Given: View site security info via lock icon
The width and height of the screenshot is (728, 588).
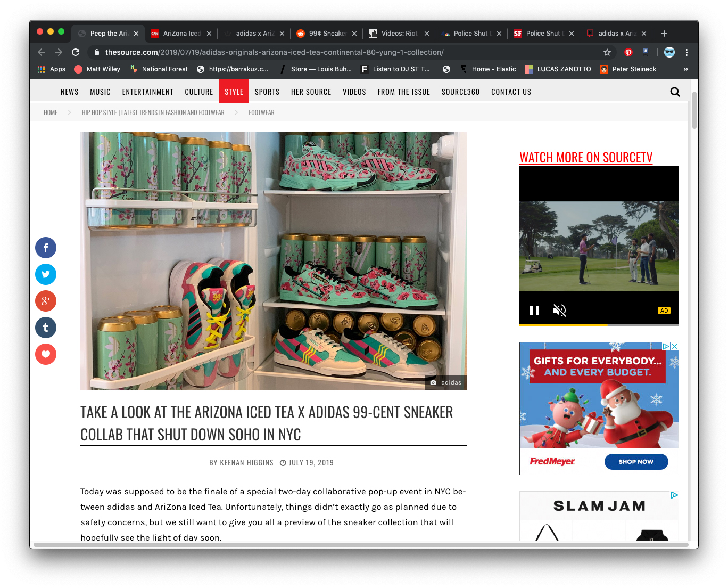Looking at the screenshot, I should (x=96, y=52).
